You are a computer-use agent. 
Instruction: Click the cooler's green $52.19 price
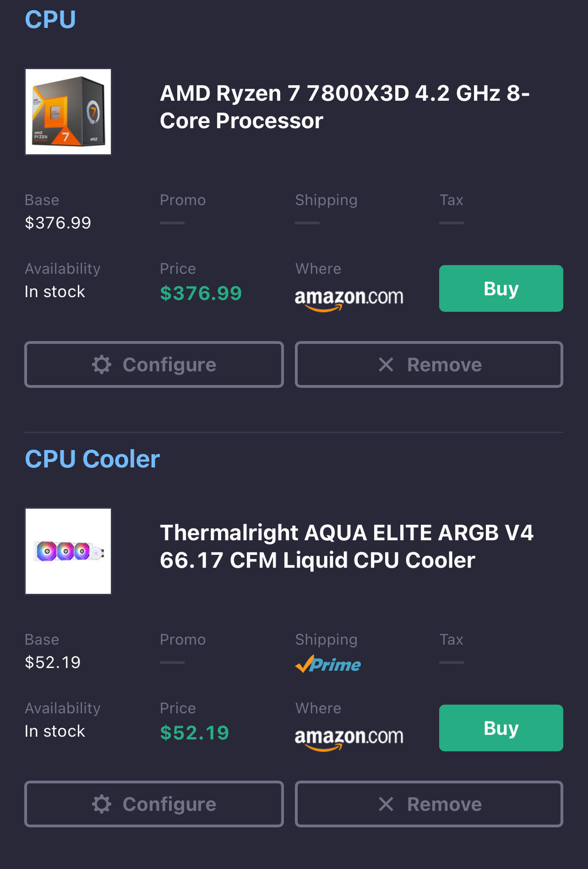(x=194, y=733)
